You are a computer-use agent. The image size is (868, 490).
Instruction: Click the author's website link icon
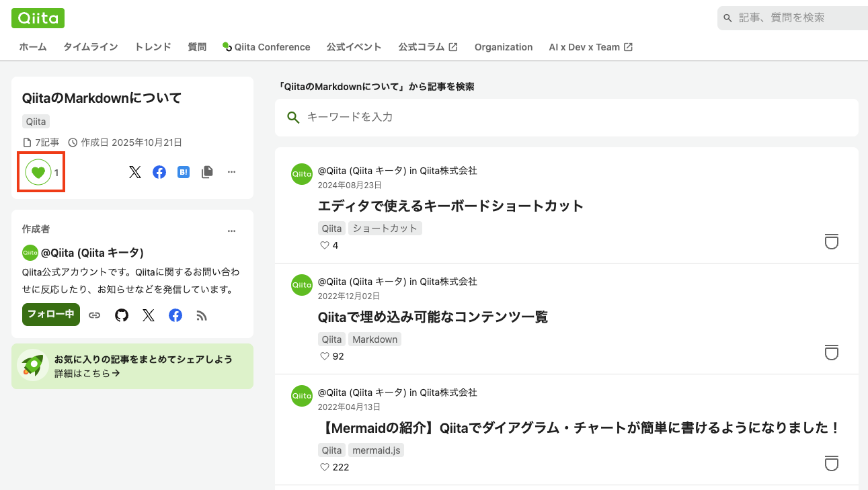tap(95, 315)
